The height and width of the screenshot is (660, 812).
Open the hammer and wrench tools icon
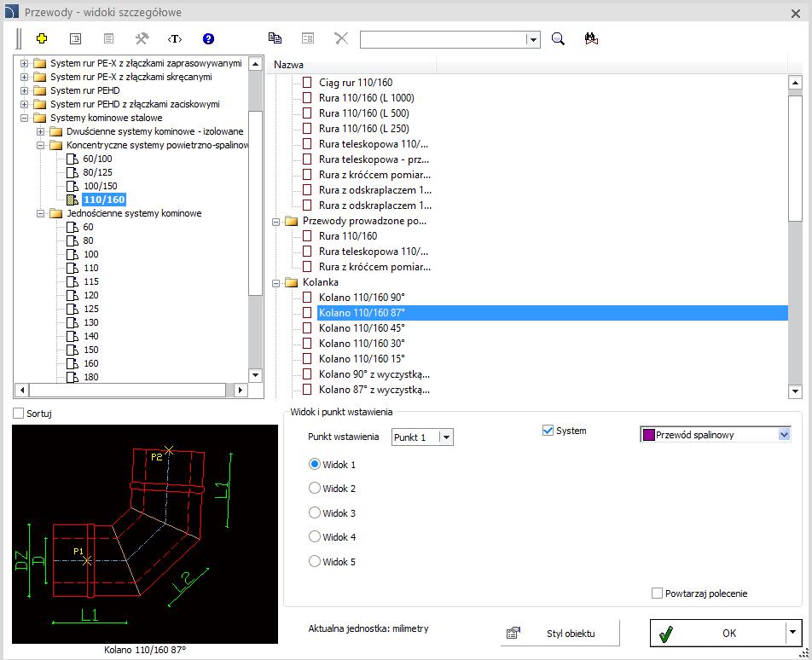pyautogui.click(x=142, y=38)
